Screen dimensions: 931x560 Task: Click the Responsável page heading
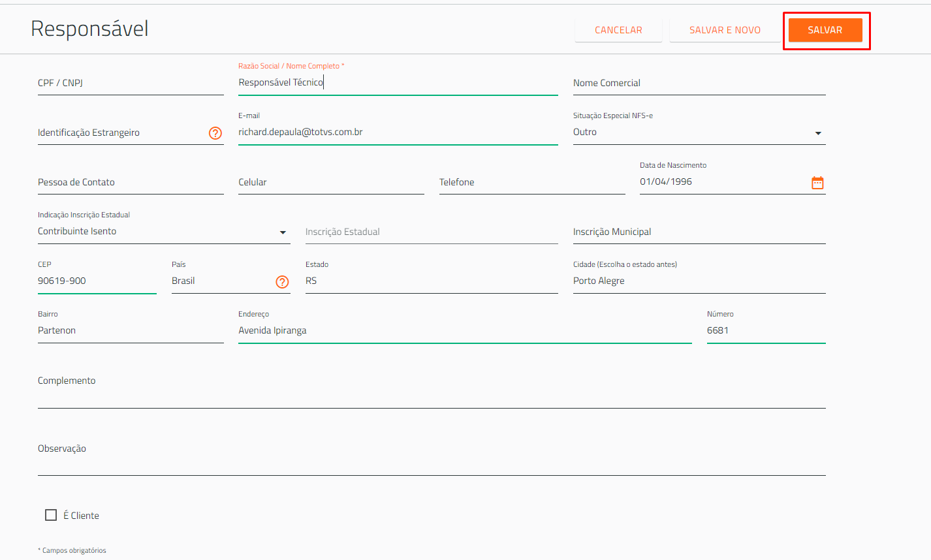click(90, 29)
